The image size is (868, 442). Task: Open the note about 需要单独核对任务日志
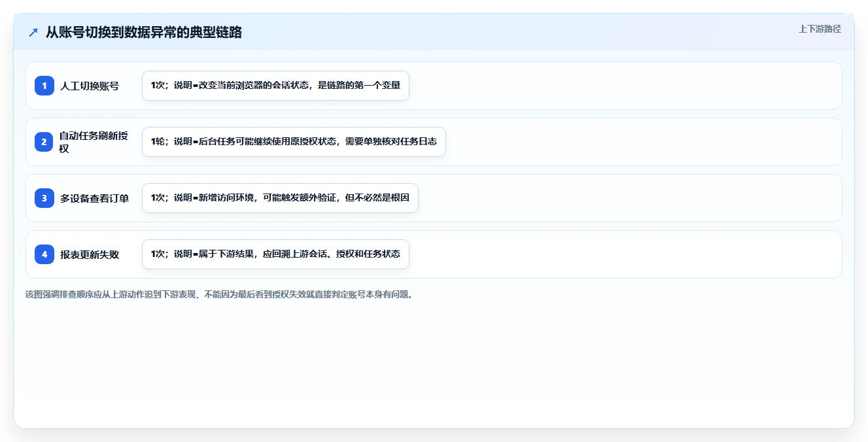pos(294,142)
